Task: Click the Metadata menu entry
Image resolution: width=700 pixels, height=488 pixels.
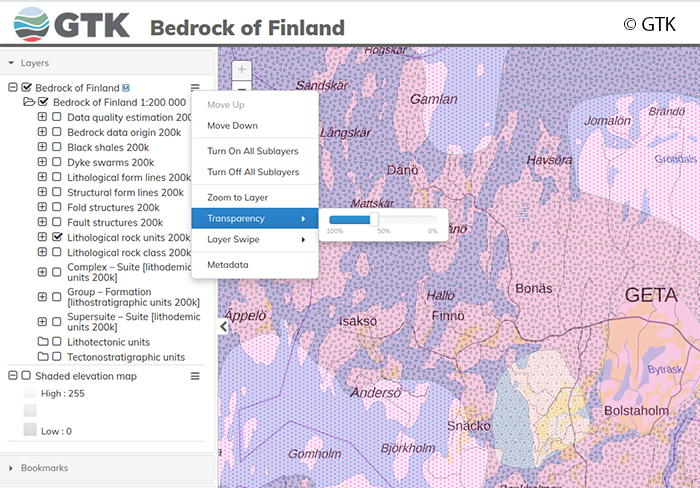Action: coord(227,265)
